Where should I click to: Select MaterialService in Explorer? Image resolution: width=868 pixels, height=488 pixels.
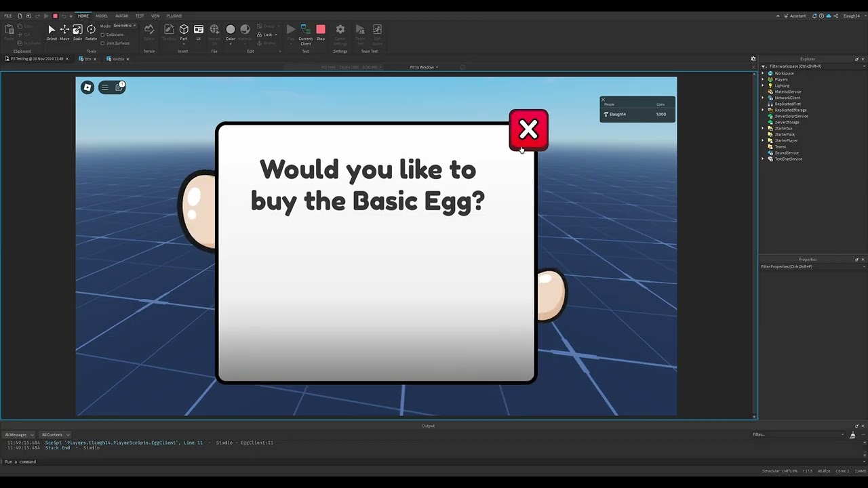click(x=787, y=91)
